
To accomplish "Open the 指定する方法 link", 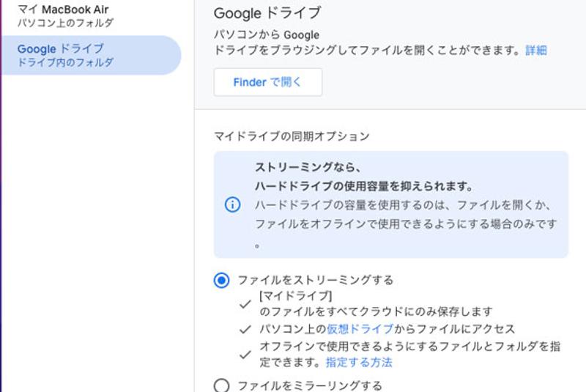I will (x=359, y=362).
